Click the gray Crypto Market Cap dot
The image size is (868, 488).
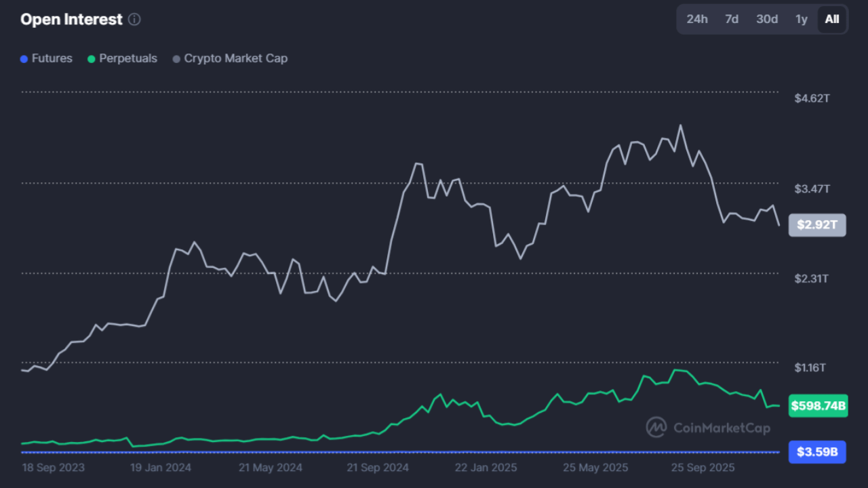tap(177, 59)
